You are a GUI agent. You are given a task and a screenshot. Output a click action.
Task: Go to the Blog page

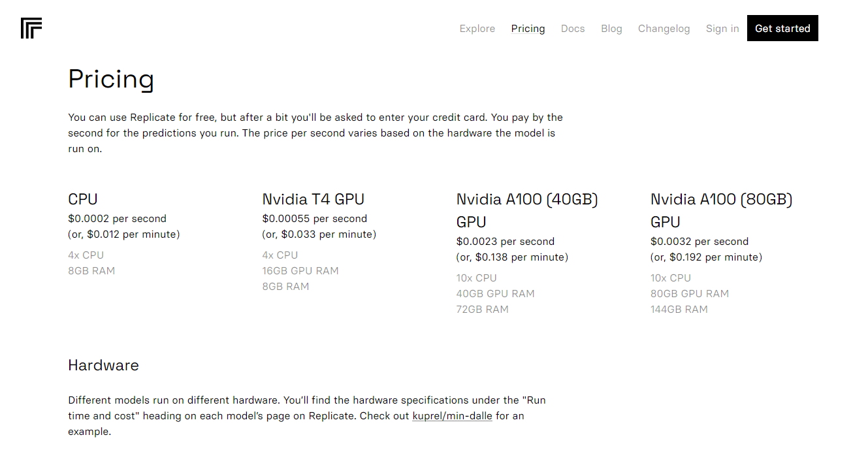coord(611,29)
